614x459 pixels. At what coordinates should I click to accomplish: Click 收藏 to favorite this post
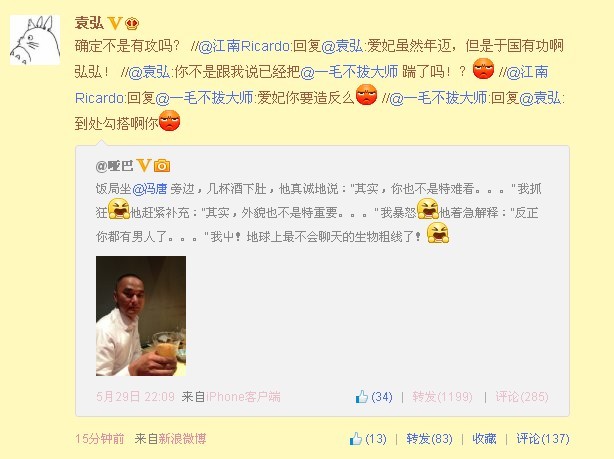(x=484, y=439)
